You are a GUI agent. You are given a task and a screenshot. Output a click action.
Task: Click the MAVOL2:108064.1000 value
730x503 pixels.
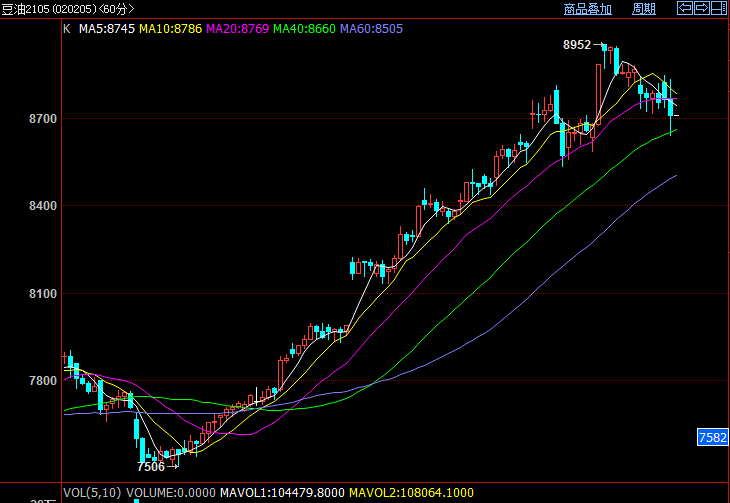coord(411,493)
